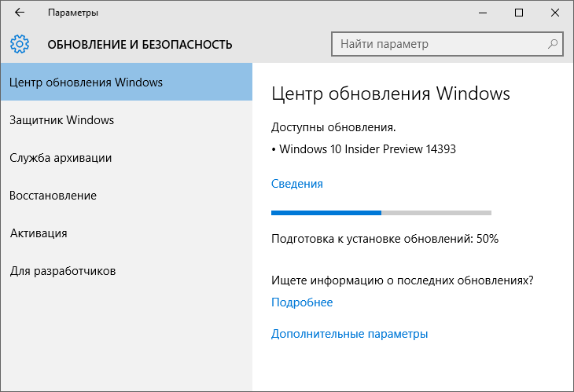Open Защитник Windows section

[x=62, y=120]
